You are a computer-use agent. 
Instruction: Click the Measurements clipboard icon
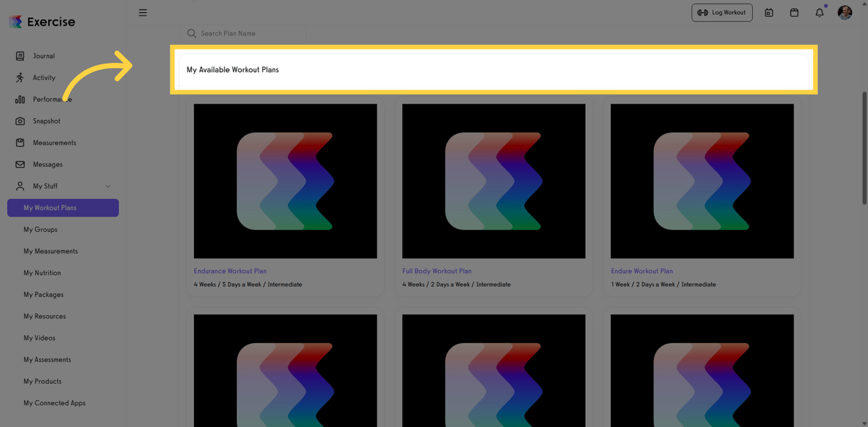[x=20, y=142]
